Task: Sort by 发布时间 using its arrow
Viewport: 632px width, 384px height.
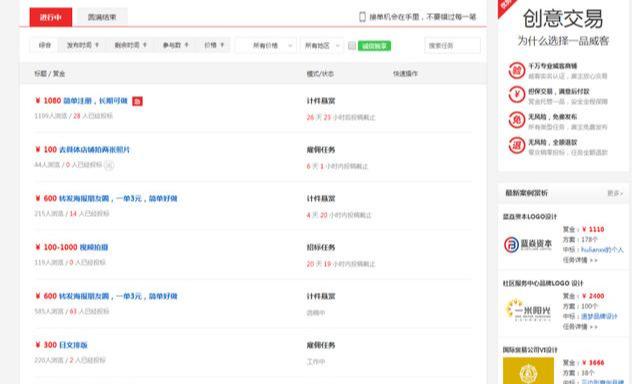Action: pyautogui.click(x=97, y=45)
